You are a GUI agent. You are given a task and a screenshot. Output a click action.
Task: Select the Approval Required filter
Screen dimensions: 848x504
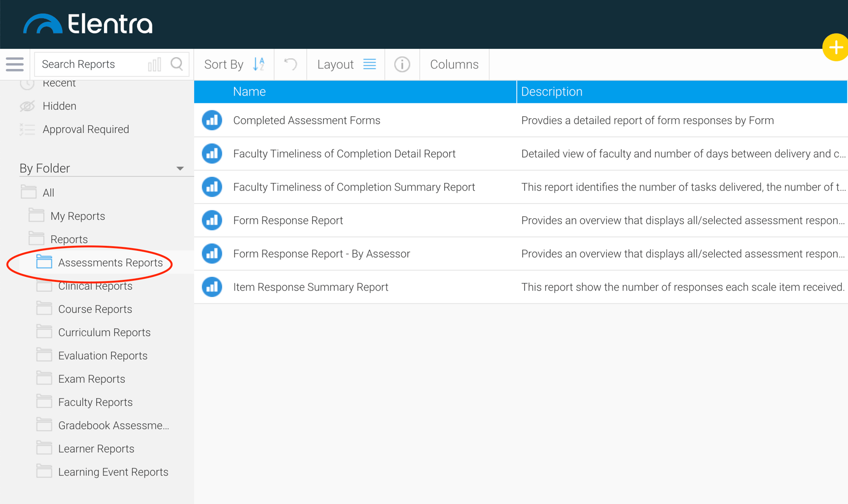pyautogui.click(x=85, y=129)
